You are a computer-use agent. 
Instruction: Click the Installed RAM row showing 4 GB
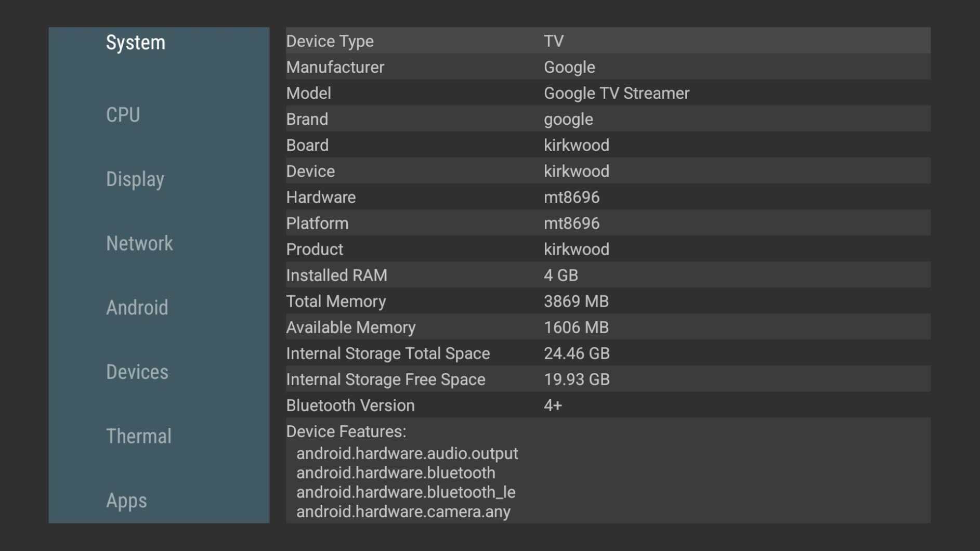coord(572,275)
